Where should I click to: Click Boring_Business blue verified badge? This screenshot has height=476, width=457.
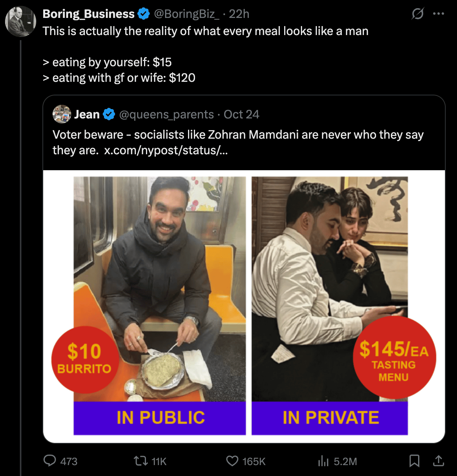(144, 14)
